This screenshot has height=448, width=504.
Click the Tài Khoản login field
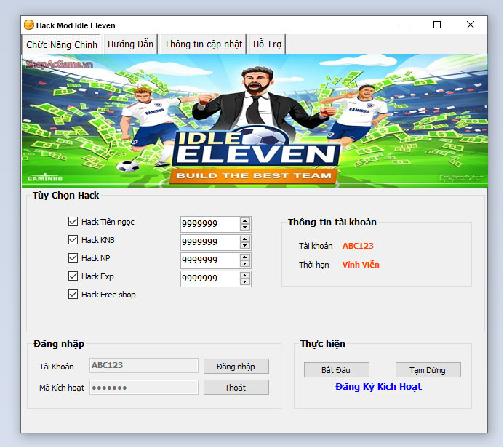pos(144,365)
